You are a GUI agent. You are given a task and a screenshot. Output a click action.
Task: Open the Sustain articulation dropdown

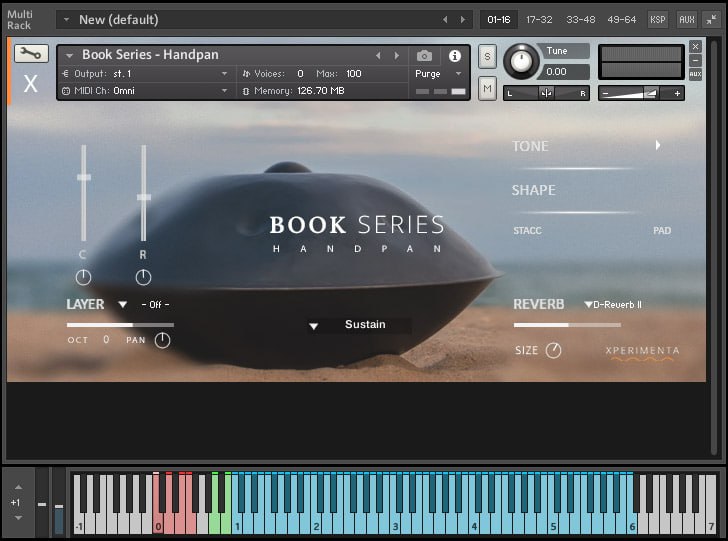(x=313, y=326)
